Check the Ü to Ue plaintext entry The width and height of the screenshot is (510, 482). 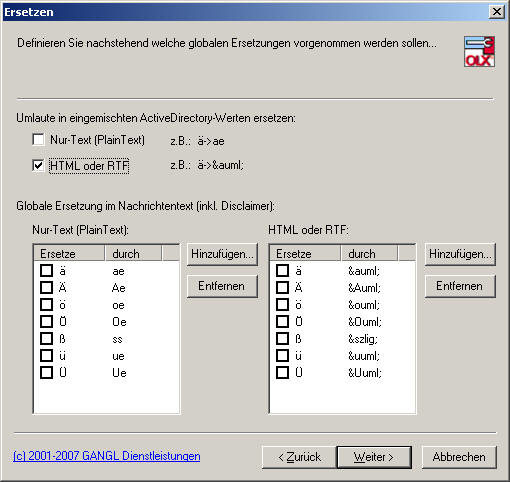(x=46, y=372)
